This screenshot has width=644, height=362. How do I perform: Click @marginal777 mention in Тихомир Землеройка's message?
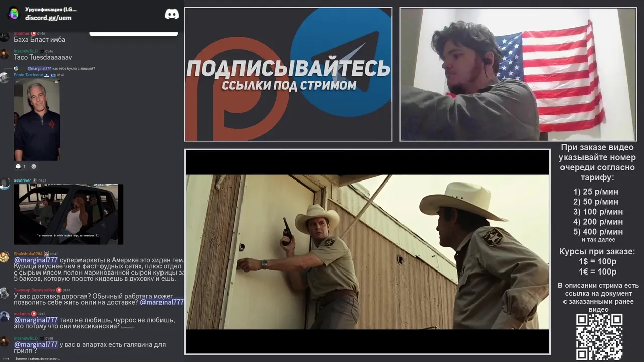tap(162, 302)
